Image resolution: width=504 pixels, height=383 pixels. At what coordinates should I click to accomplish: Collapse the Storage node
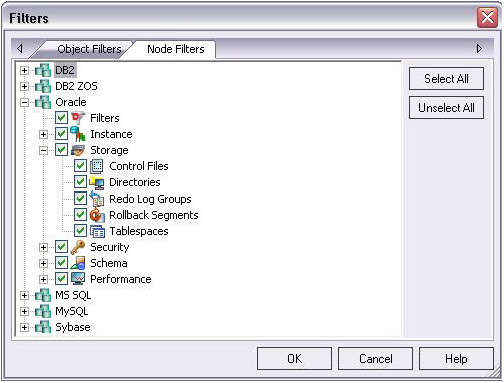pyautogui.click(x=43, y=150)
